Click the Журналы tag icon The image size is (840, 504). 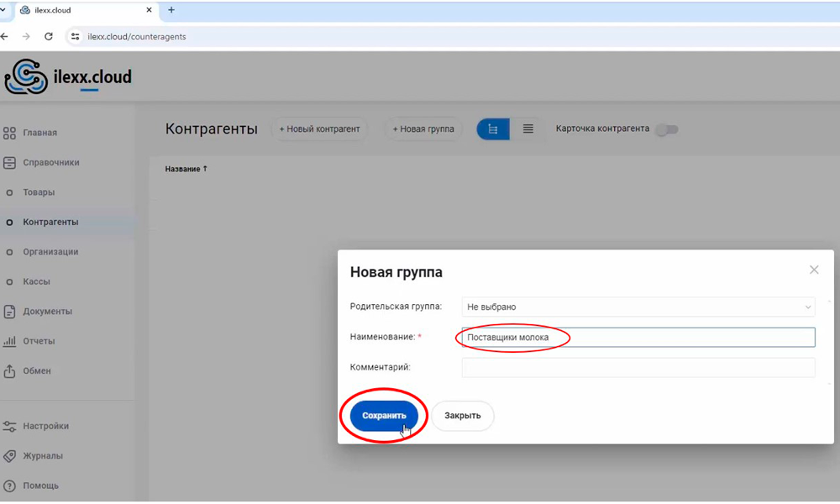(x=10, y=456)
